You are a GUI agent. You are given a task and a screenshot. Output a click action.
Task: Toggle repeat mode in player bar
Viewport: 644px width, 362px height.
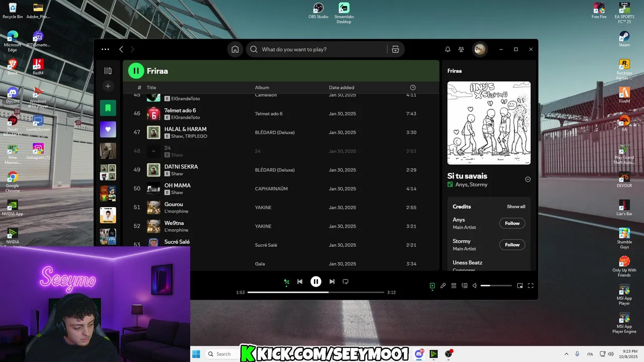pyautogui.click(x=346, y=282)
